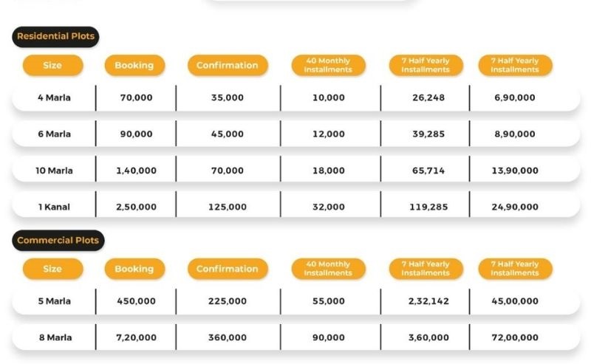Click the 24,90,000 value in 1 Kanal row
Viewport: 591px width, 364px height.
coord(515,207)
